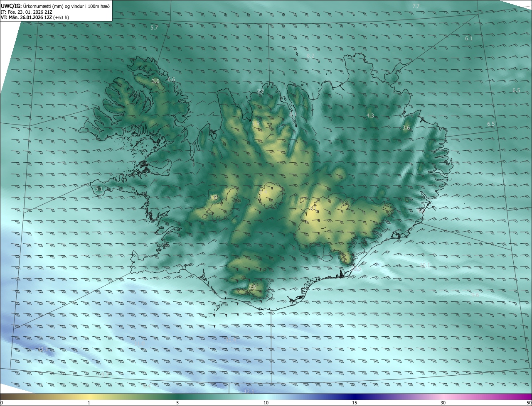Viewport: 532px width, 406px height.
Task: Click the "UWC/IG:" title label
Action: [11, 6]
